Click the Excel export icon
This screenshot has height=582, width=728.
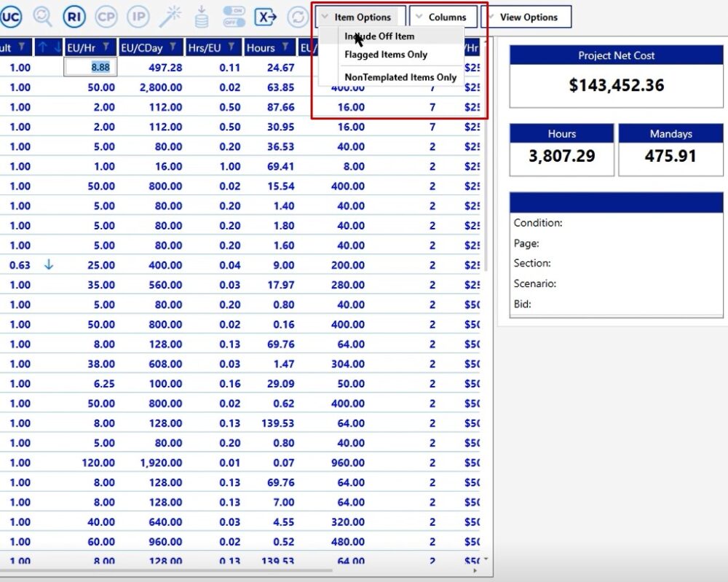point(266,16)
